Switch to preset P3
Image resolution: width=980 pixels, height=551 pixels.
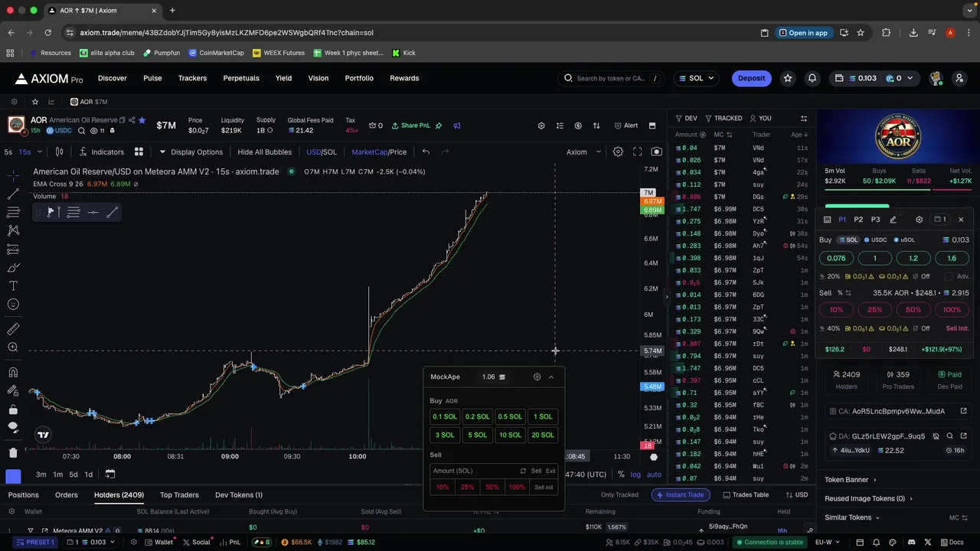[875, 220]
